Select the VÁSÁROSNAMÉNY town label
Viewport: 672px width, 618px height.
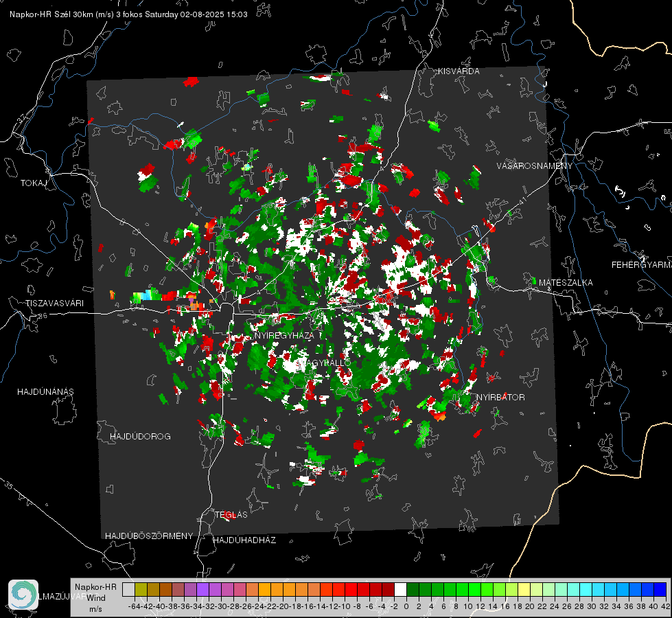[x=535, y=166]
